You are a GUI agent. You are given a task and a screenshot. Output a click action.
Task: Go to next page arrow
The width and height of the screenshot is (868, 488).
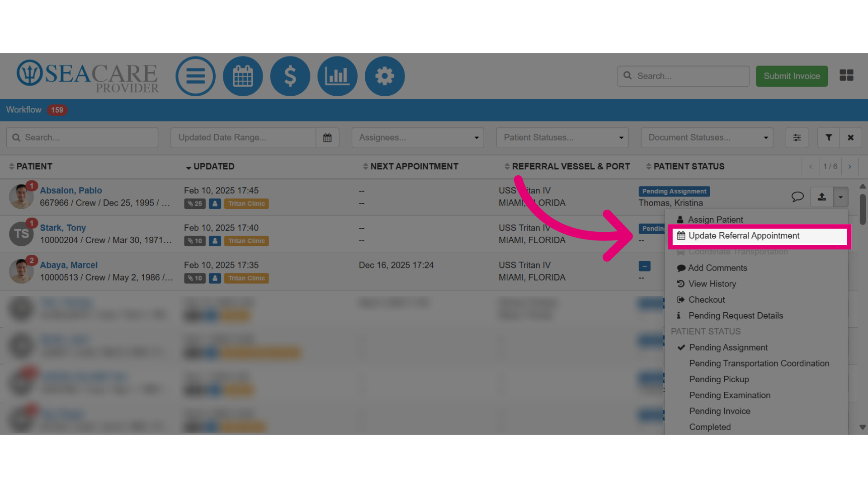[x=850, y=167]
